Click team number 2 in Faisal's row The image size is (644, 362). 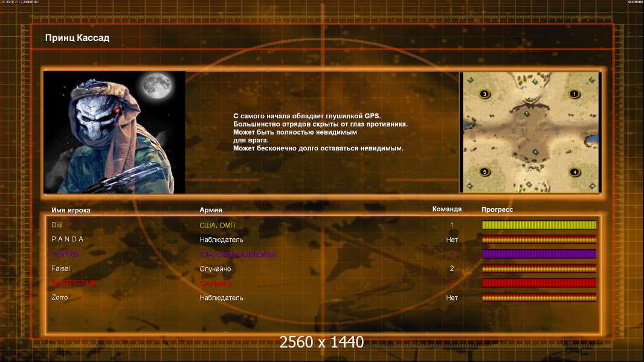(452, 268)
